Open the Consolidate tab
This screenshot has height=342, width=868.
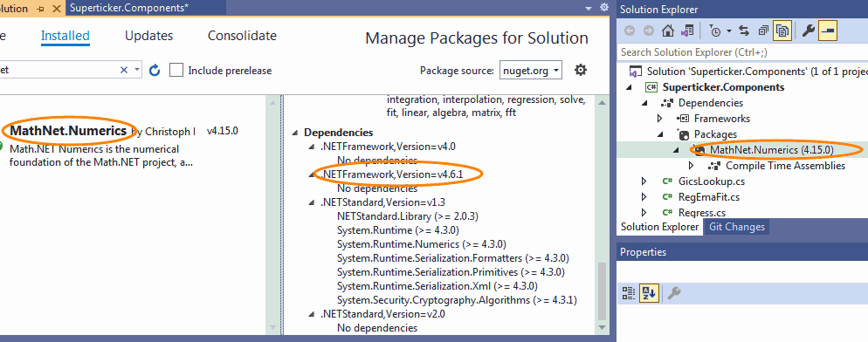(x=242, y=36)
